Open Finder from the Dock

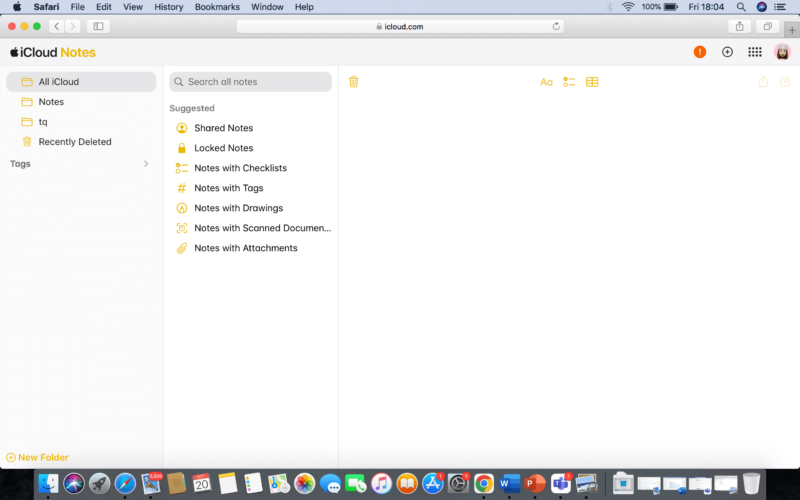coord(48,483)
